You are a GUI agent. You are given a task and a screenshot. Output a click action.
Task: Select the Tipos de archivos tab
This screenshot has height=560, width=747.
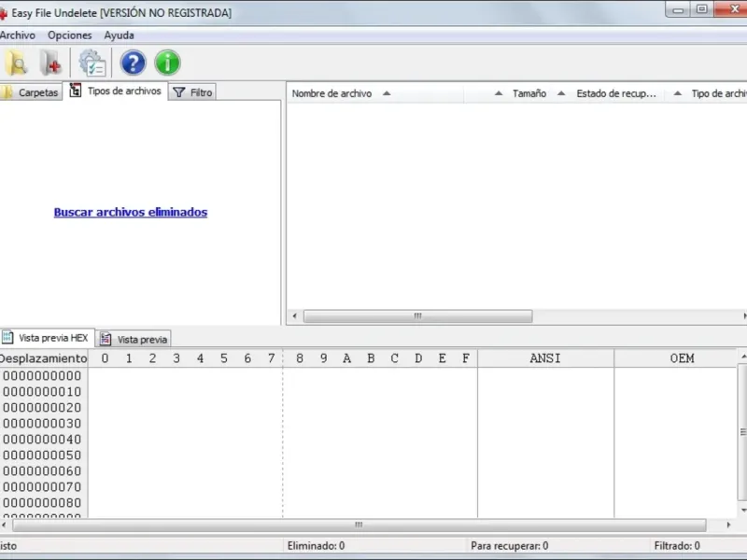(115, 91)
